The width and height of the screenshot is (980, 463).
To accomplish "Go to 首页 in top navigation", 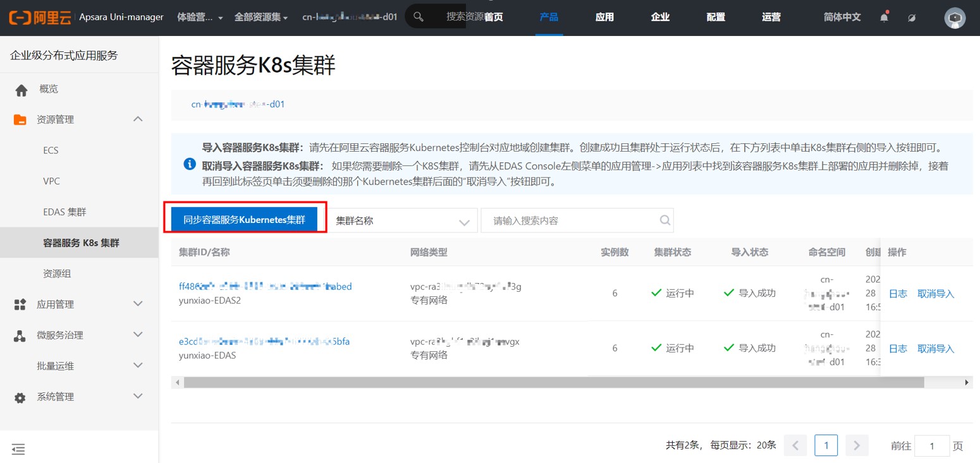I will click(x=494, y=17).
